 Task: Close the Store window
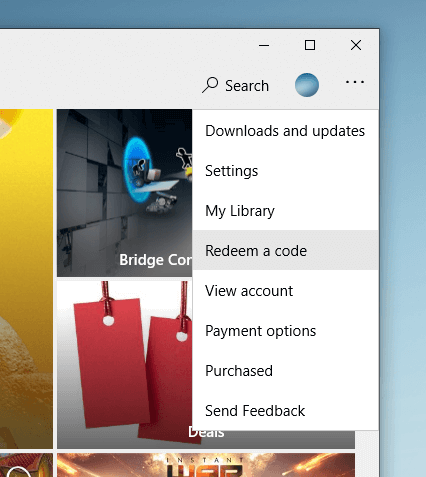(356, 45)
